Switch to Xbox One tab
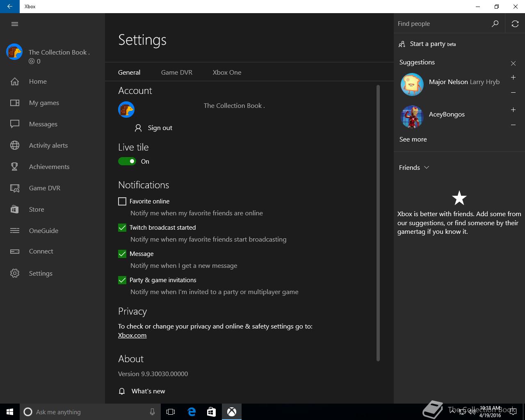The image size is (525, 420). 227,72
